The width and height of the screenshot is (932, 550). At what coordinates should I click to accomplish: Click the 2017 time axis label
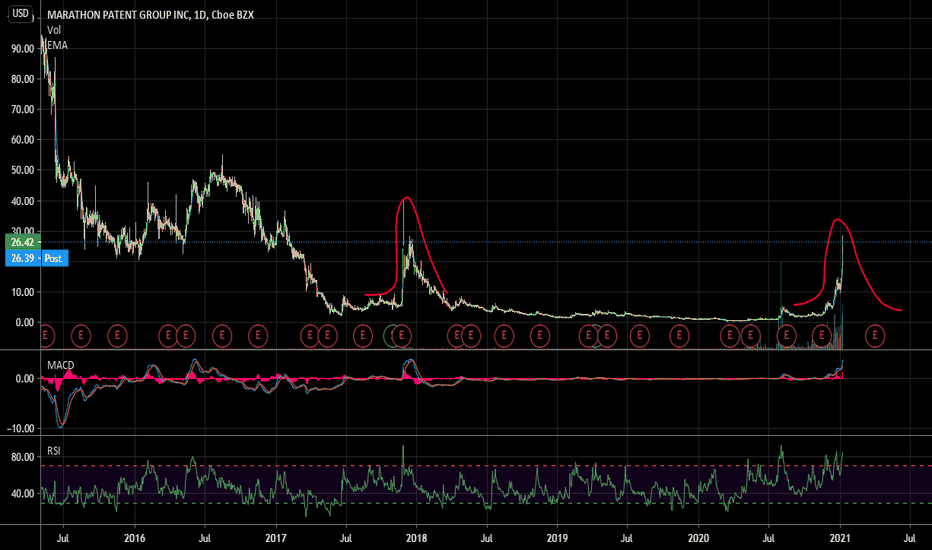276,538
